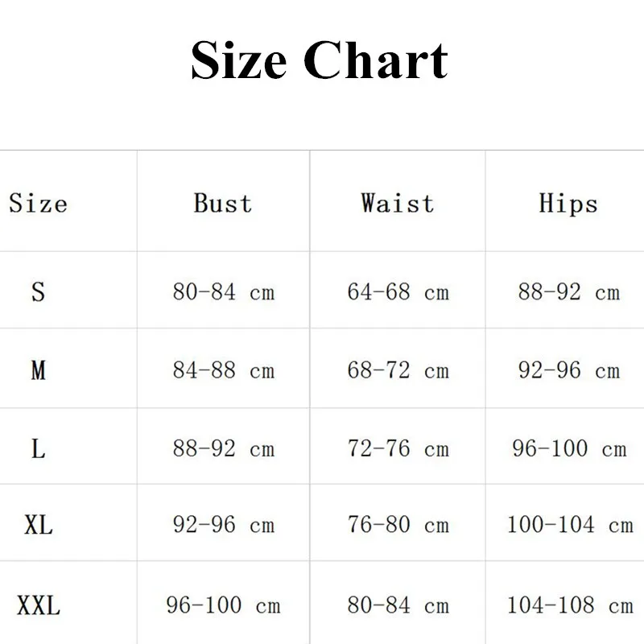Click the 88-92 cm hips cell

(568, 291)
